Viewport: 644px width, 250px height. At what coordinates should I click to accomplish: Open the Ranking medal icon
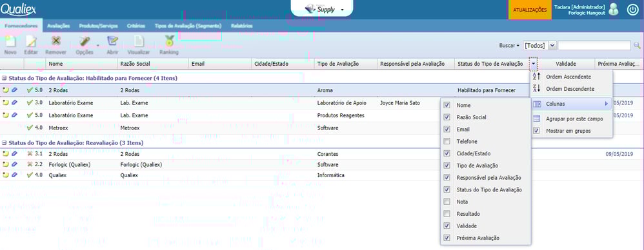tap(169, 41)
